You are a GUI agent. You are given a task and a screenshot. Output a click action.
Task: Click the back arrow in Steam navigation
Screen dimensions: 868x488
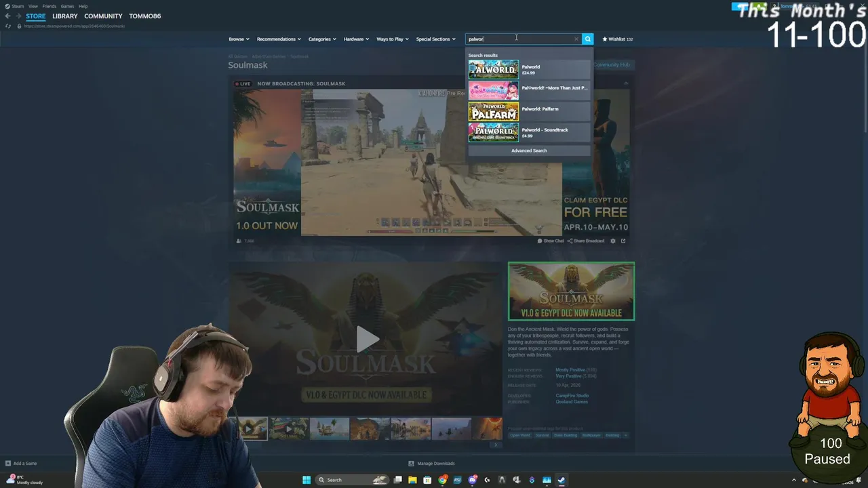7,16
